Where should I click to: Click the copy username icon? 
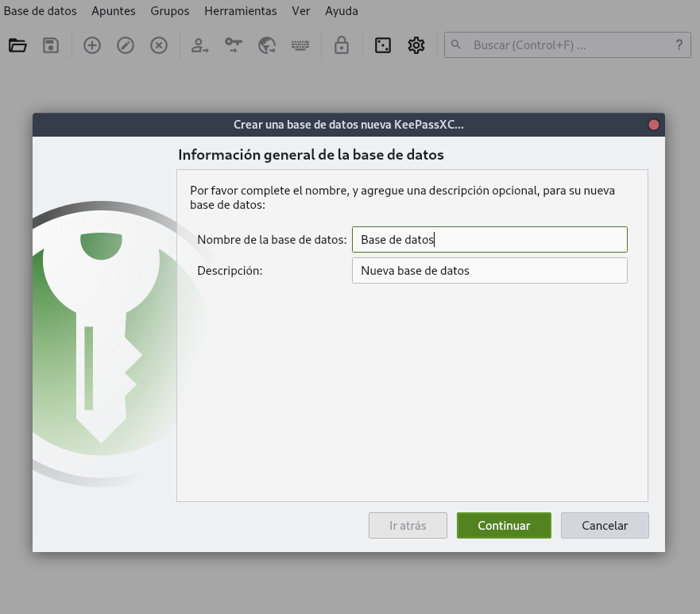pos(199,45)
